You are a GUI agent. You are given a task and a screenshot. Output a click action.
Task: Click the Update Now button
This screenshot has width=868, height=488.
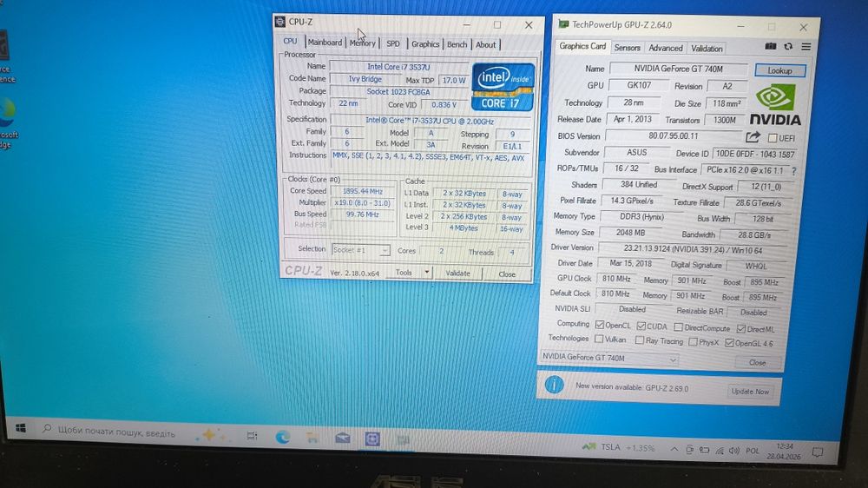point(750,392)
